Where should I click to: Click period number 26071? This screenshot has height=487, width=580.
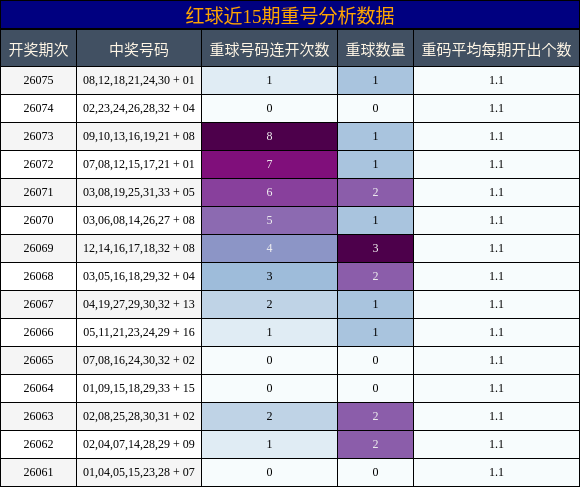[38, 192]
